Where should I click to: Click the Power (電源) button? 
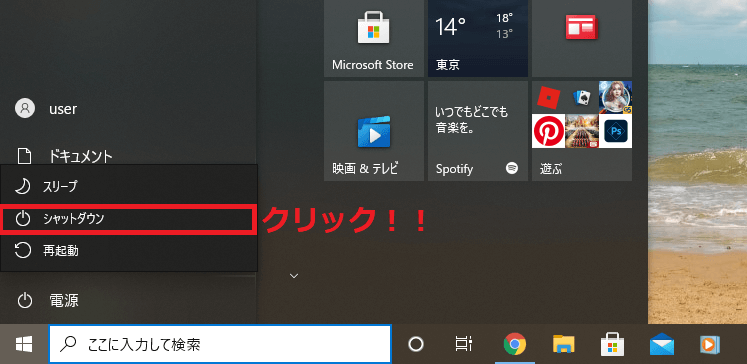129,300
